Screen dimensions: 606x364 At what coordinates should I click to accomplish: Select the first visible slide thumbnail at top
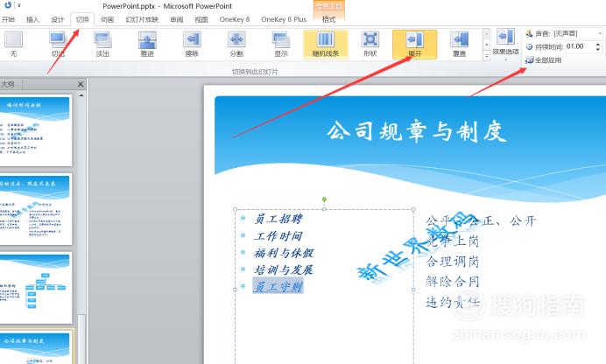(x=36, y=130)
